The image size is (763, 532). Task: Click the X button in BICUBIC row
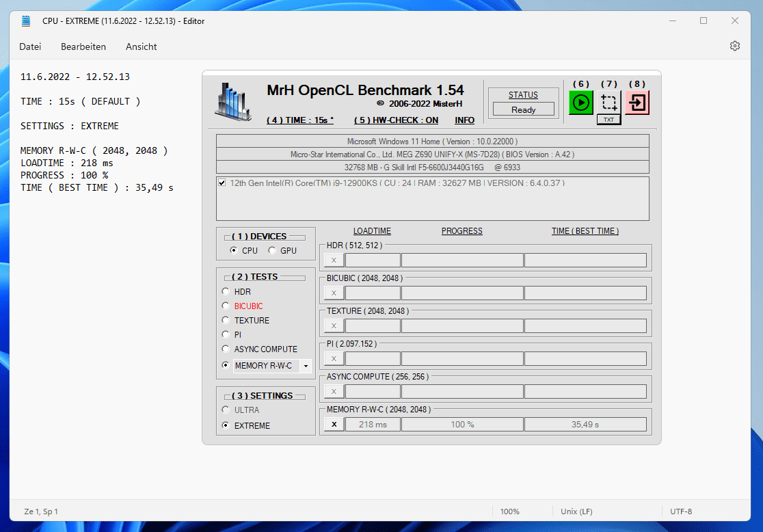point(334,293)
